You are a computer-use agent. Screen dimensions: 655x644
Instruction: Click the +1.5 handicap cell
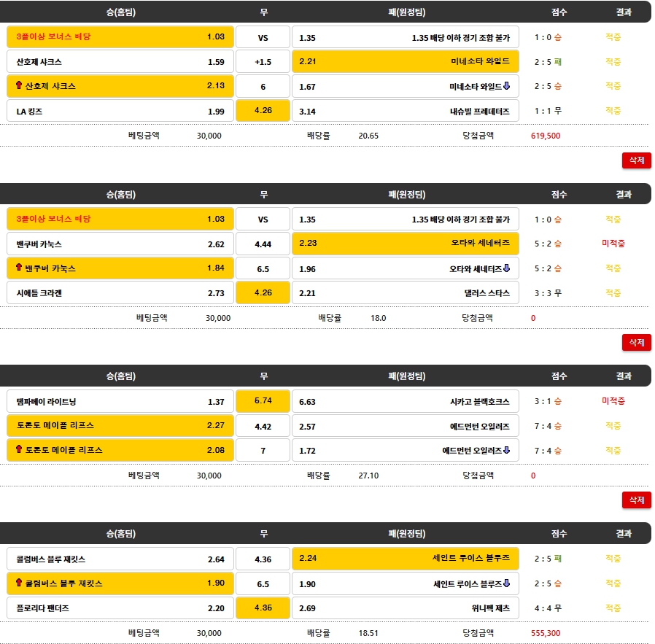point(263,62)
